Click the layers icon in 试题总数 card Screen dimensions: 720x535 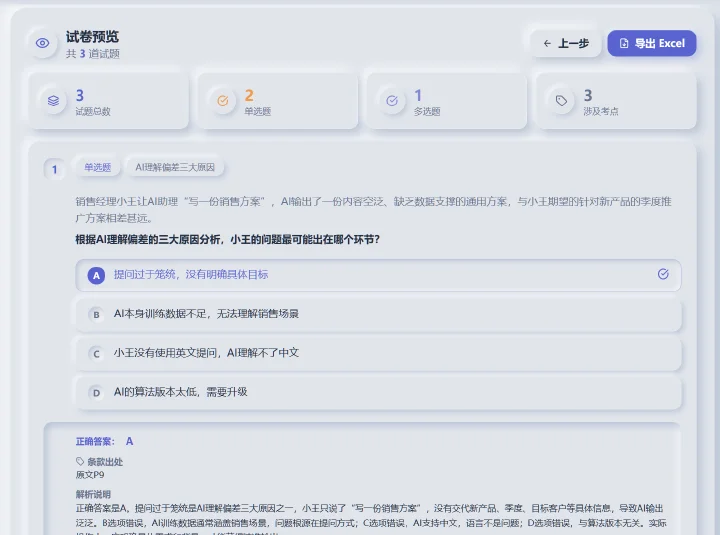(x=53, y=101)
